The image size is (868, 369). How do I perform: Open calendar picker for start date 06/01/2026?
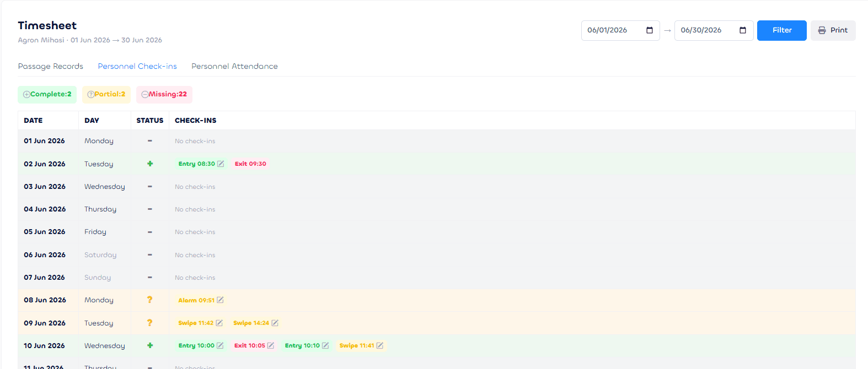650,30
